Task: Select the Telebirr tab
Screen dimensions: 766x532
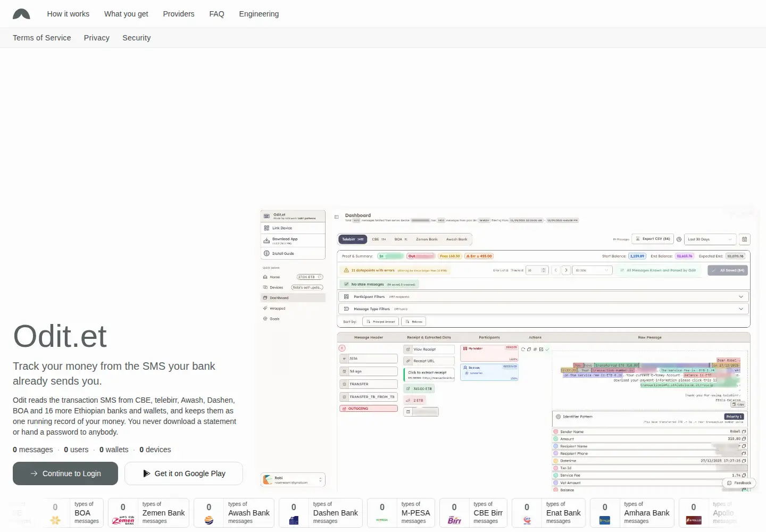Action: point(353,239)
